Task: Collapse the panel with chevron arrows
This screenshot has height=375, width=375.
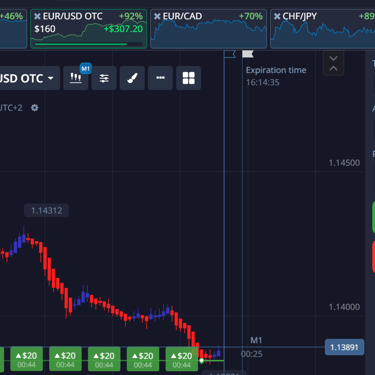Action: coord(333,63)
